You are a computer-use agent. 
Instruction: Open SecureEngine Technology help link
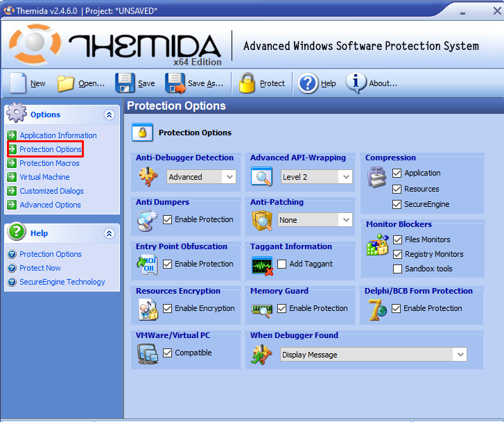pyautogui.click(x=62, y=282)
